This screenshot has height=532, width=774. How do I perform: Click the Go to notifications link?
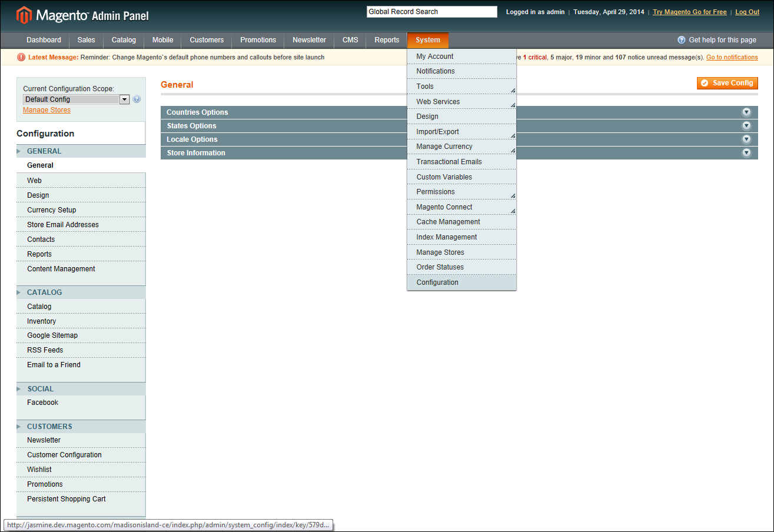point(732,57)
